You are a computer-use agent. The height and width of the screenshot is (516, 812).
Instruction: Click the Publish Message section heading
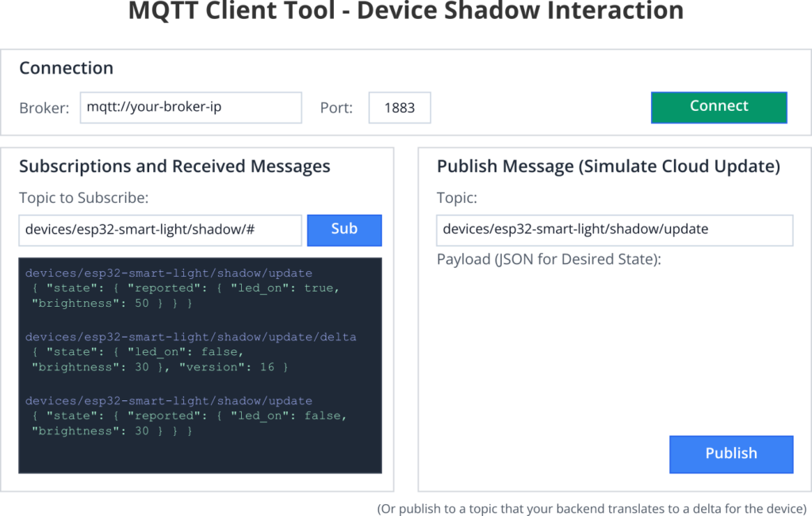(x=608, y=166)
